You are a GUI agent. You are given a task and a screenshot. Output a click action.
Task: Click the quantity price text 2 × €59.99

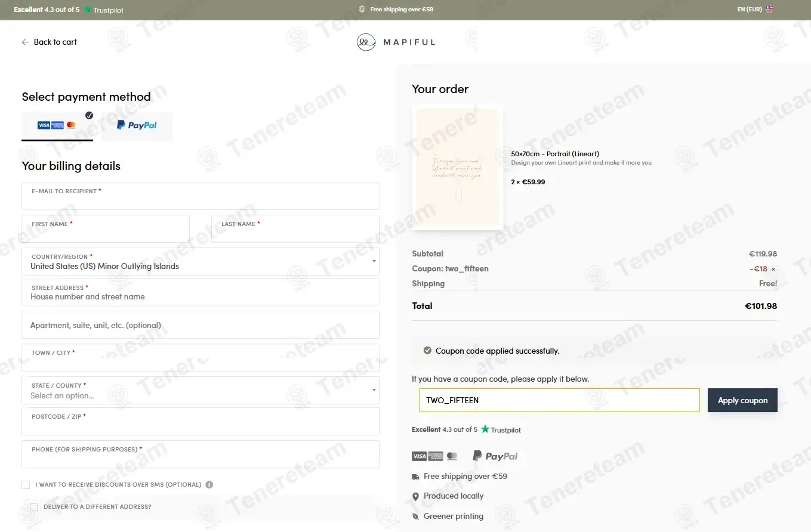528,182
